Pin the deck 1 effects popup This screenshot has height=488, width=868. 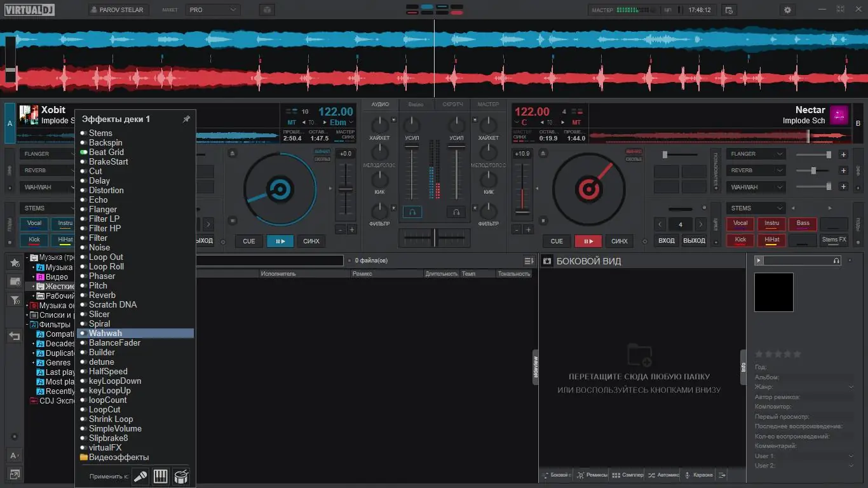(186, 118)
